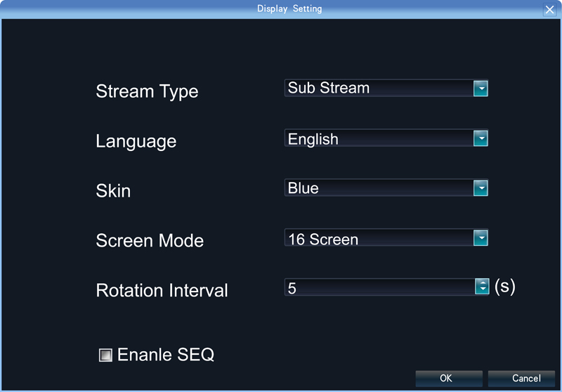Click the Rotation Interval label
Image resolution: width=562 pixels, height=392 pixels.
point(162,290)
